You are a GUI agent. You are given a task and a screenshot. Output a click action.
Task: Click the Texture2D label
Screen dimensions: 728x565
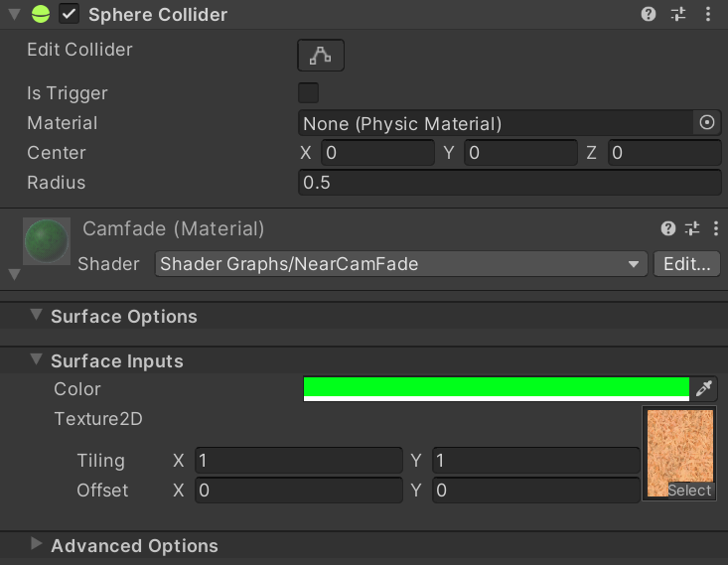coord(98,419)
